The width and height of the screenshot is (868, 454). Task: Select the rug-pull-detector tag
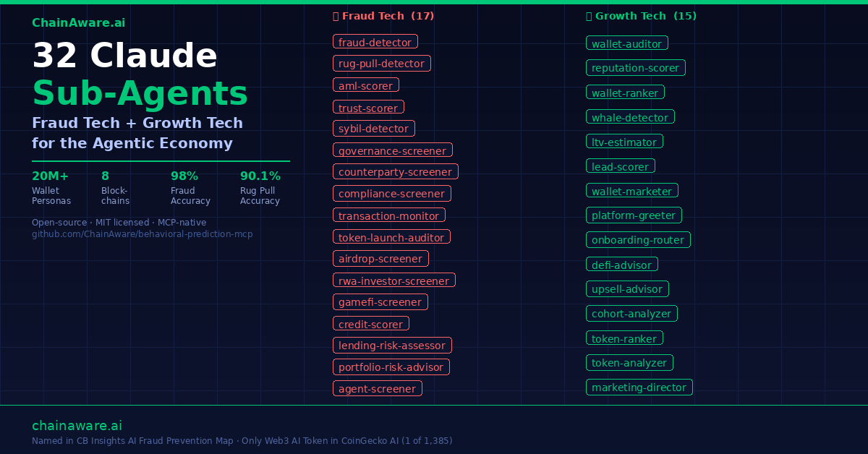382,64
